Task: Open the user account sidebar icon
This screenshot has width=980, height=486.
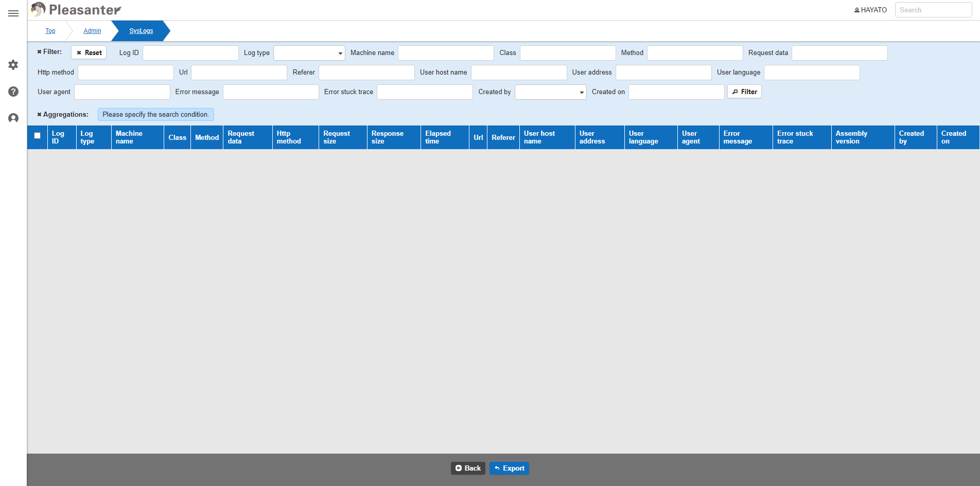Action: [13, 118]
